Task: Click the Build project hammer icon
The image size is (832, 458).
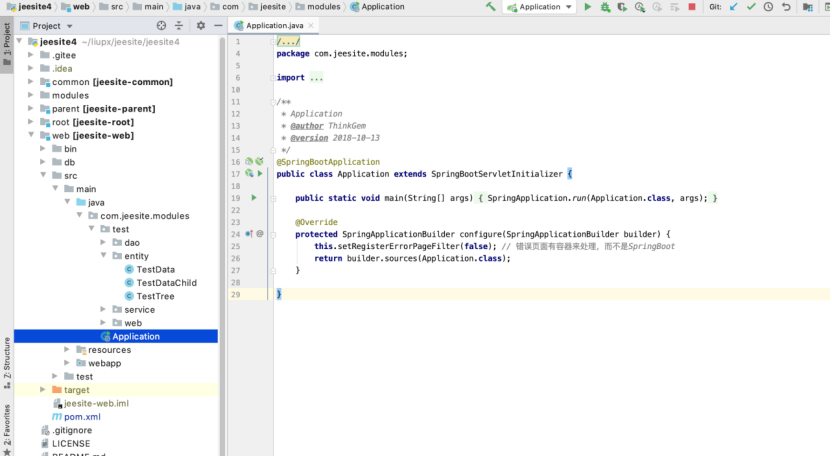Action: pos(491,7)
